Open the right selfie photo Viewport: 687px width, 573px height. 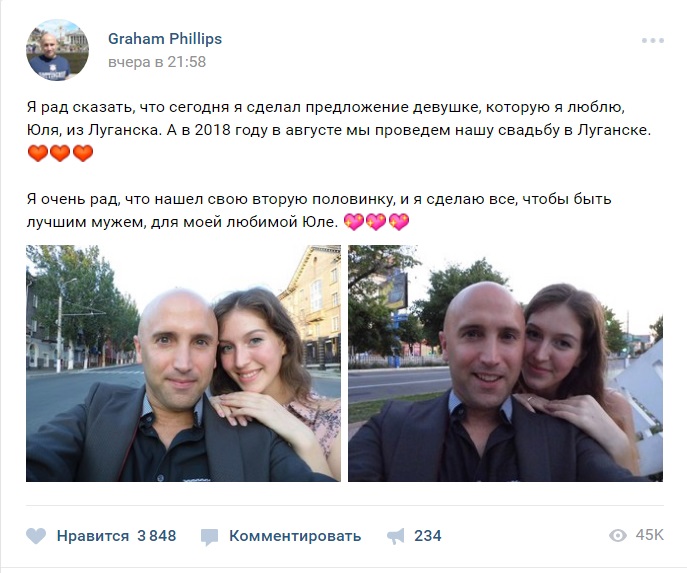[x=505, y=363]
